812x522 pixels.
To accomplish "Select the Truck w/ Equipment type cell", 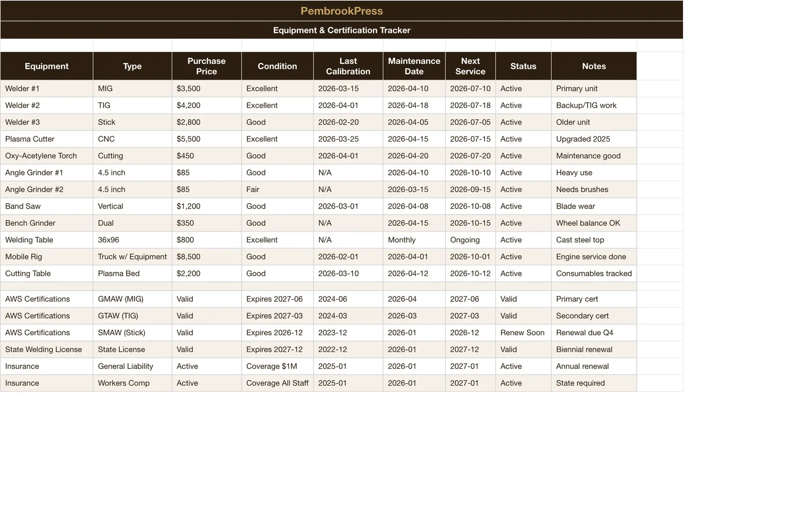I will [x=132, y=257].
